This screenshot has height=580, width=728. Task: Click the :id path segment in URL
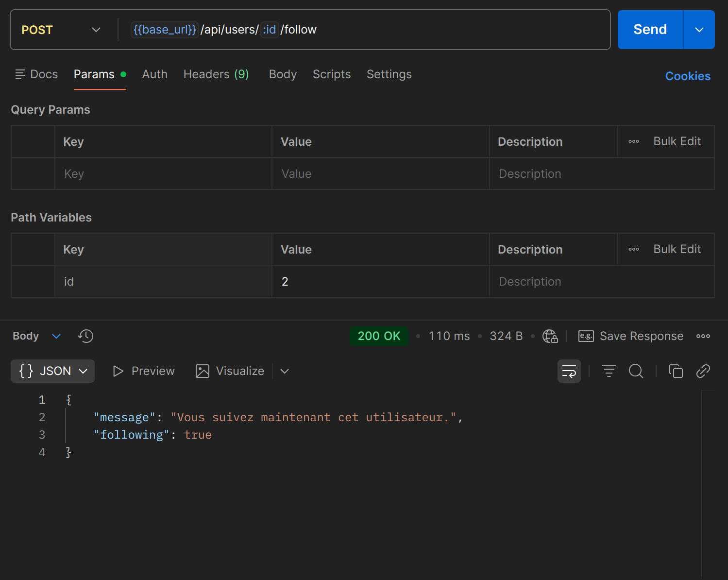(270, 30)
